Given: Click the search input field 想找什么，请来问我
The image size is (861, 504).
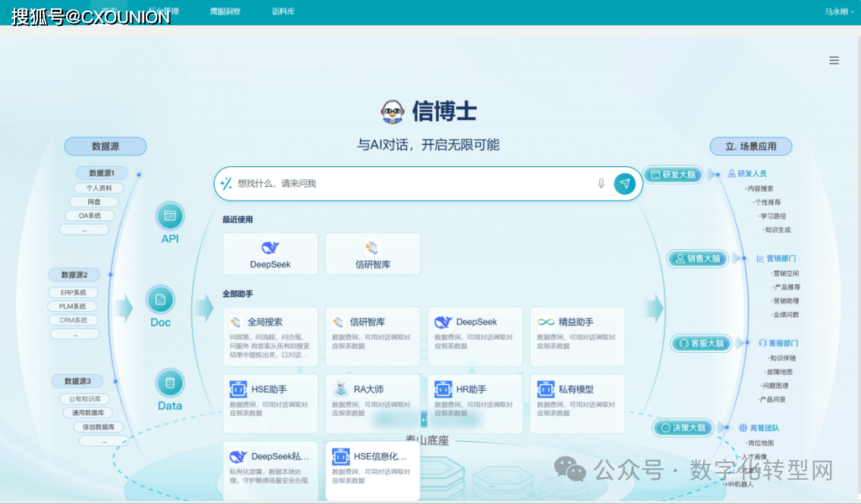Looking at the screenshot, I should (410, 184).
